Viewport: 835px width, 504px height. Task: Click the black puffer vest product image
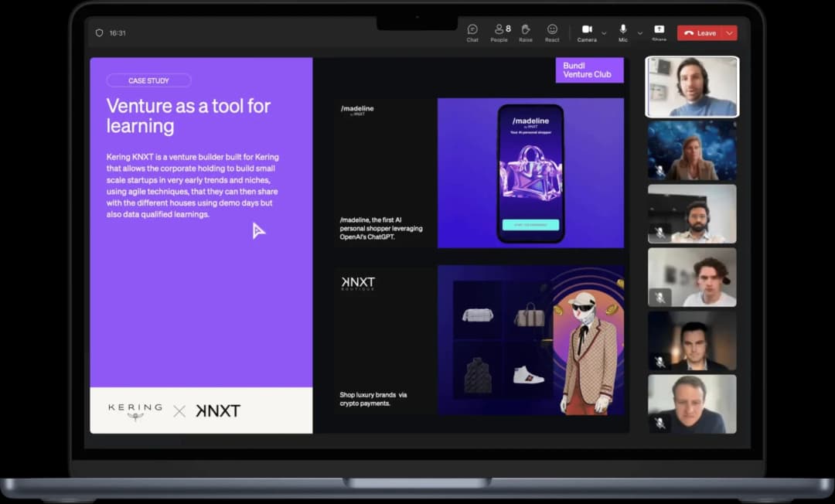click(478, 376)
